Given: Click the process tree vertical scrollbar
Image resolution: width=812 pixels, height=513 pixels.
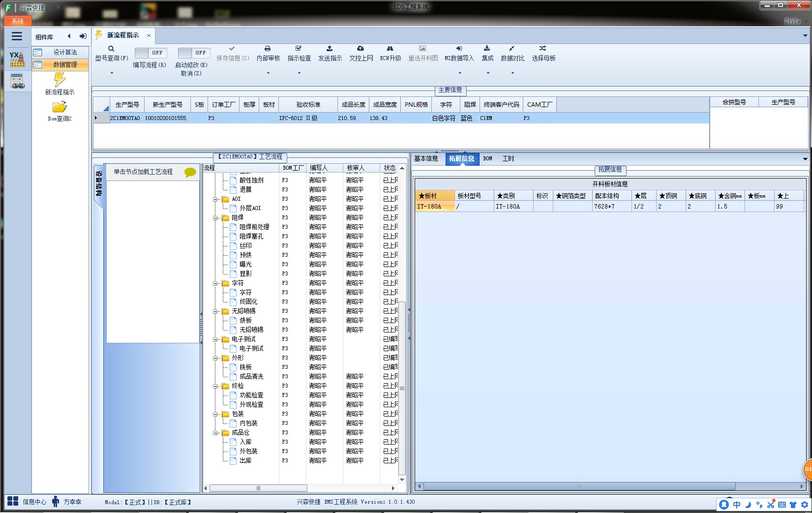Looking at the screenshot, I should click(402, 388).
